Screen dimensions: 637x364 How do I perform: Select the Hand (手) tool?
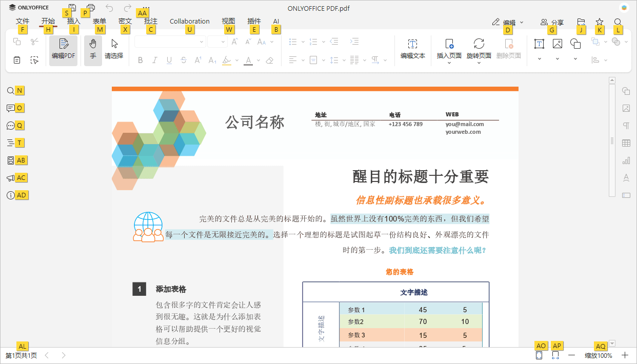pyautogui.click(x=93, y=50)
